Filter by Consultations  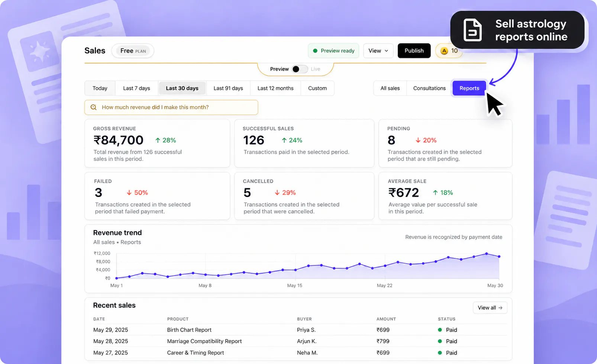tap(429, 88)
